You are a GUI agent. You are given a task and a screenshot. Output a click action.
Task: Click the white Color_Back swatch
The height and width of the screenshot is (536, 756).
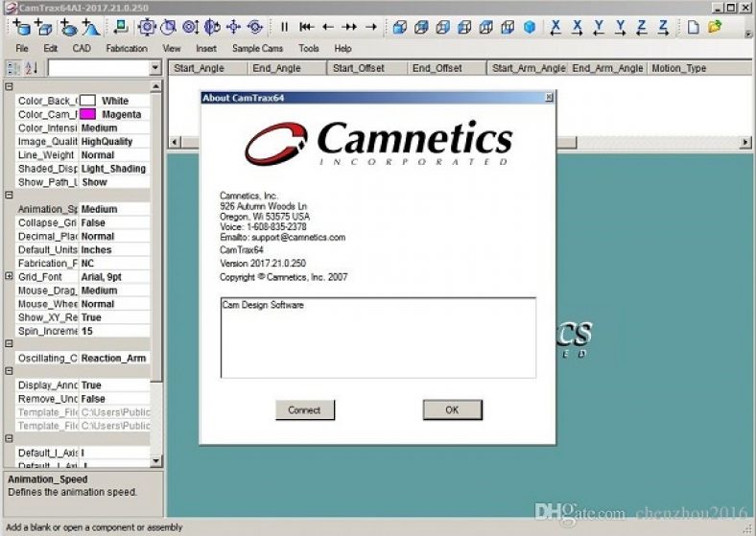87,101
